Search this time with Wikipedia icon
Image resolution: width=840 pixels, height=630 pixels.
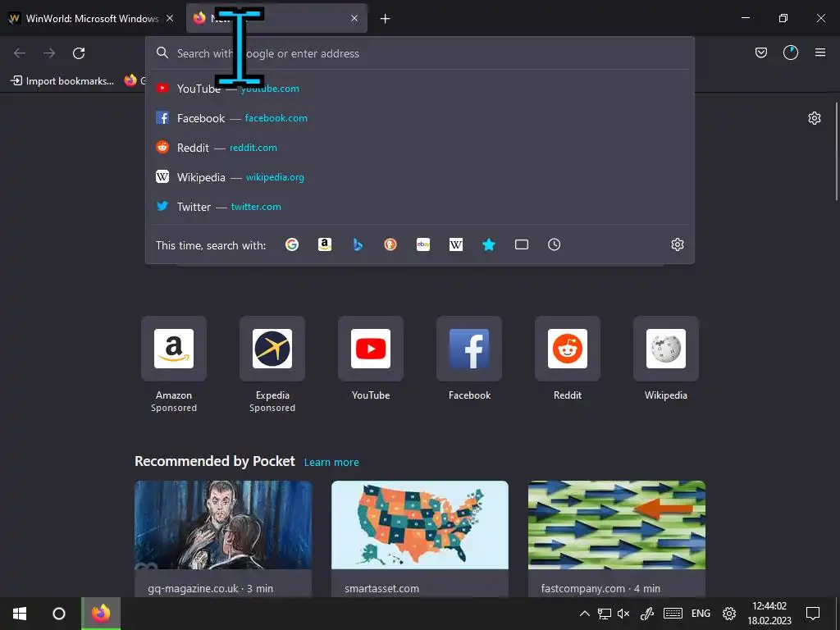point(456,244)
